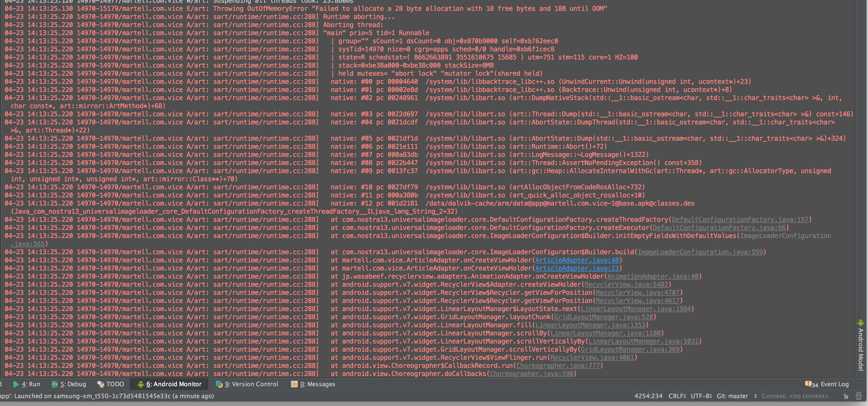Open the ArticleAdapter.java:23 link

tap(577, 268)
